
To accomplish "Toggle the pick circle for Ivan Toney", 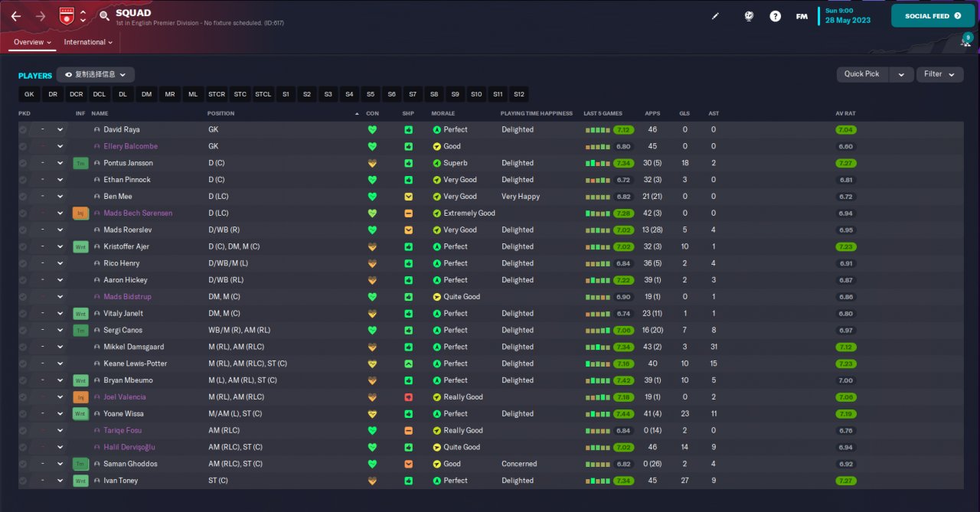I will coord(23,481).
